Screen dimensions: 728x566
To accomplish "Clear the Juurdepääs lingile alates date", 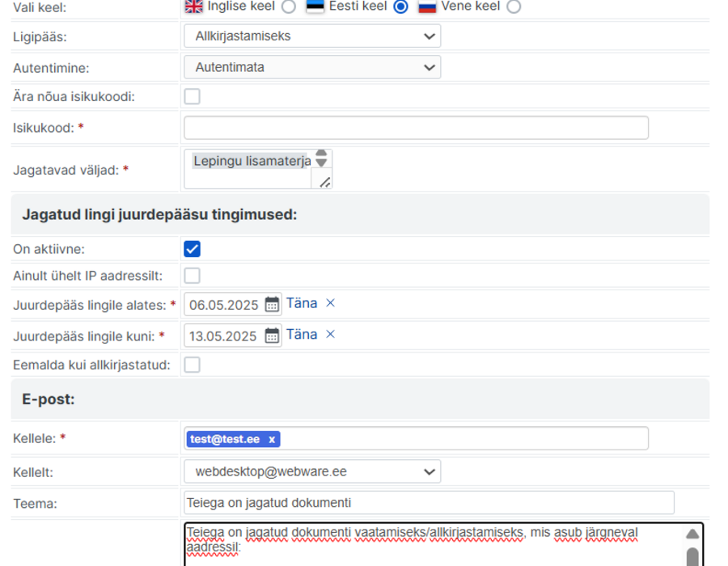I will tap(331, 303).
